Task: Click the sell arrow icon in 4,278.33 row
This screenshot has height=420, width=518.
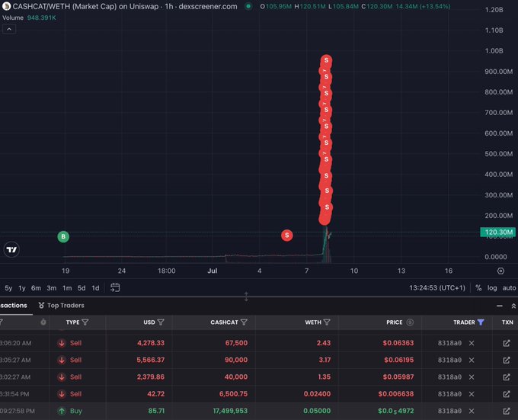Action: 62,343
